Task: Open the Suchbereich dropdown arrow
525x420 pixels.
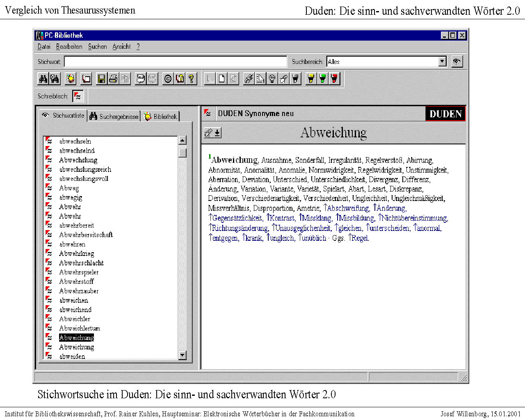Action: [442, 62]
